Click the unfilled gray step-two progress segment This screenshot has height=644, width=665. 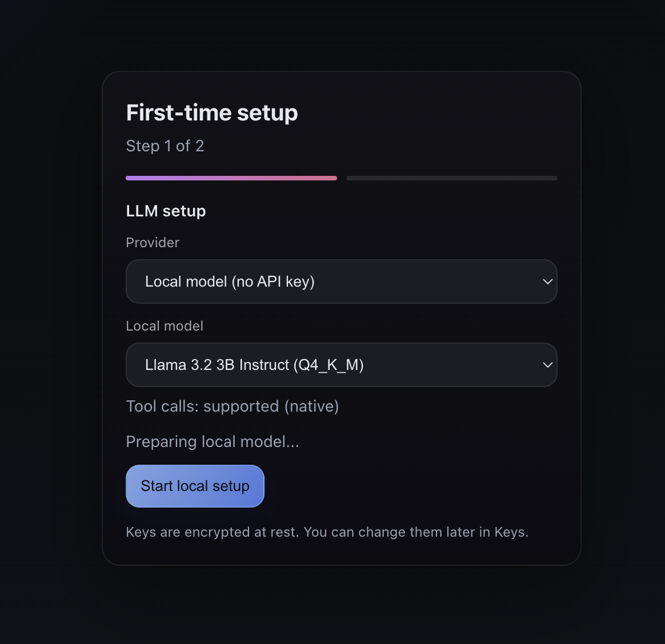451,178
